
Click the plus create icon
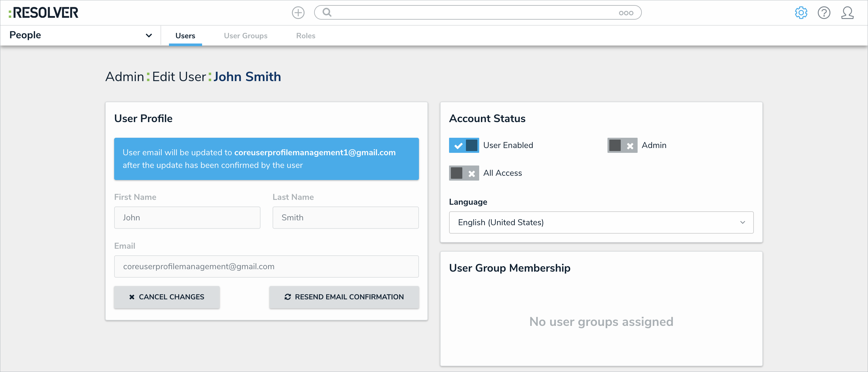click(298, 13)
